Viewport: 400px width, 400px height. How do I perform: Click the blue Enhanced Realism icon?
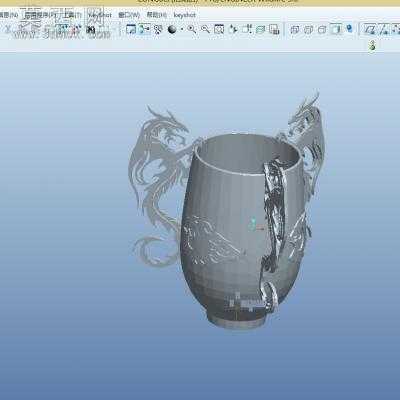coord(349,29)
